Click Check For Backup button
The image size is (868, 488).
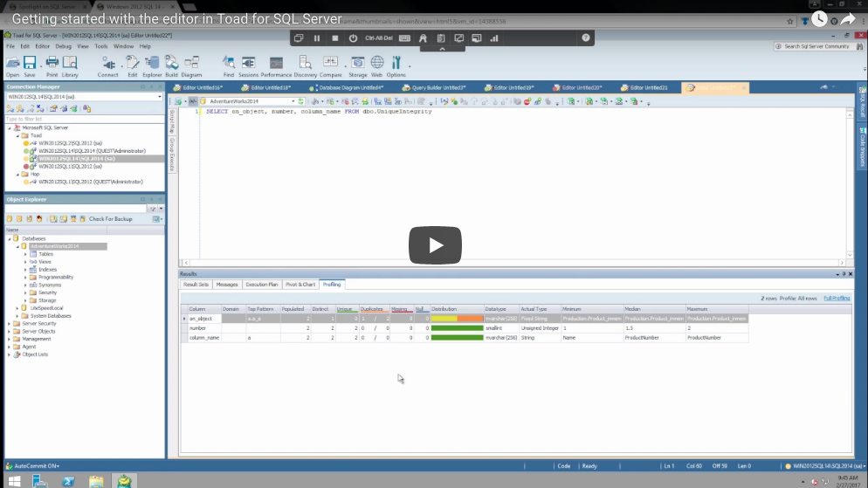coord(110,219)
